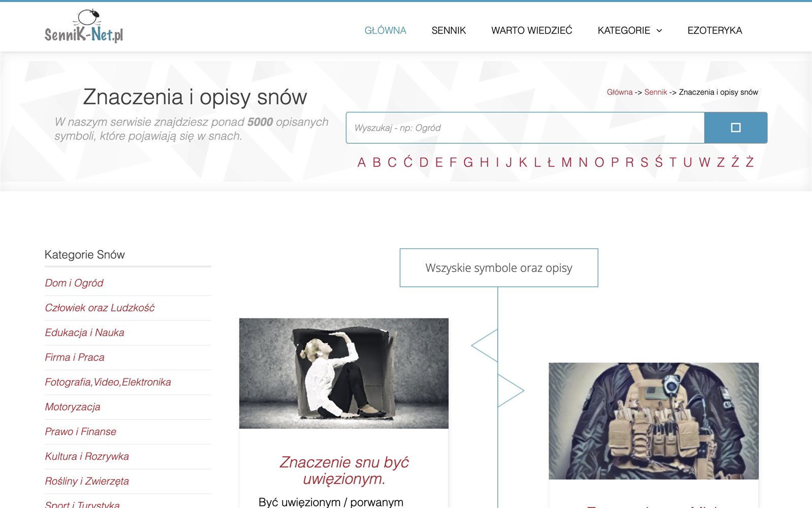Choose letter Ż in alphabet index

pyautogui.click(x=750, y=162)
